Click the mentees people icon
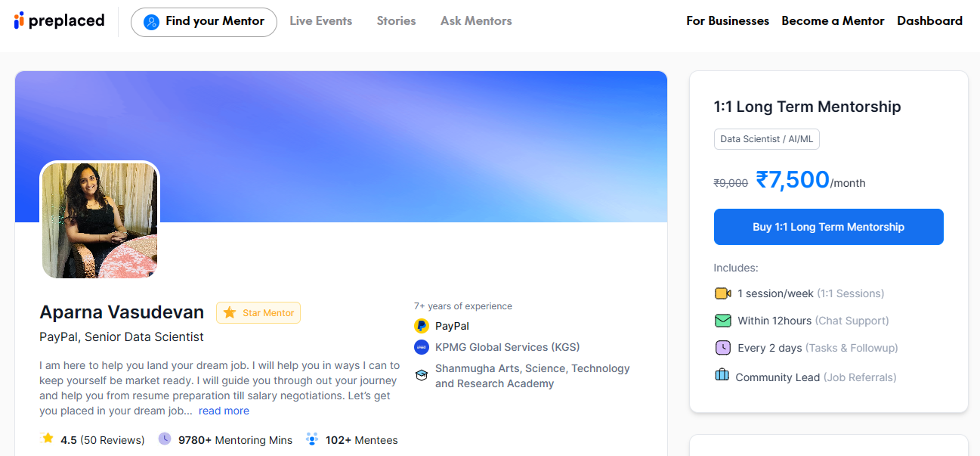 tap(312, 439)
